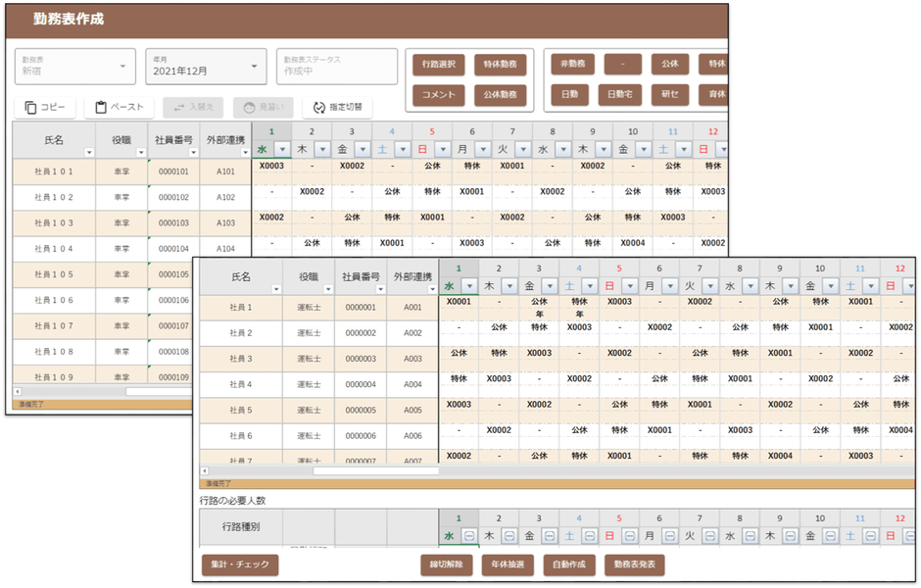The width and height of the screenshot is (921, 588).
Task: Select the 公休 work type in the right button panel
Action: (x=670, y=64)
